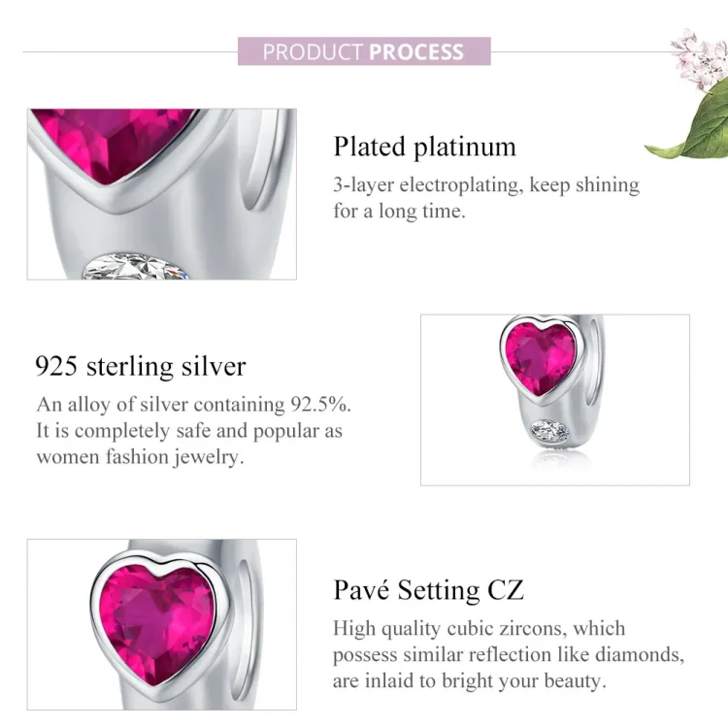Open the full charm image on the right
The height and width of the screenshot is (728, 728).
pyautogui.click(x=554, y=399)
